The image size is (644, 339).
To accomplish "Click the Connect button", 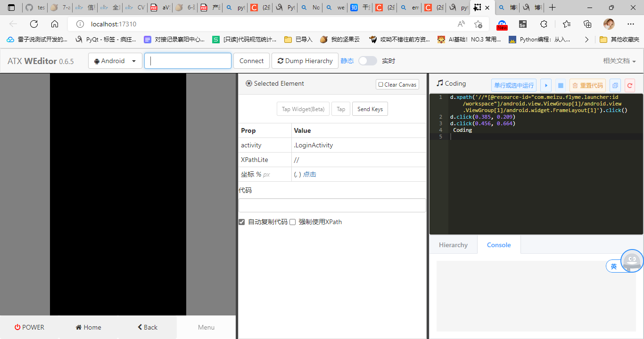I will (x=251, y=61).
